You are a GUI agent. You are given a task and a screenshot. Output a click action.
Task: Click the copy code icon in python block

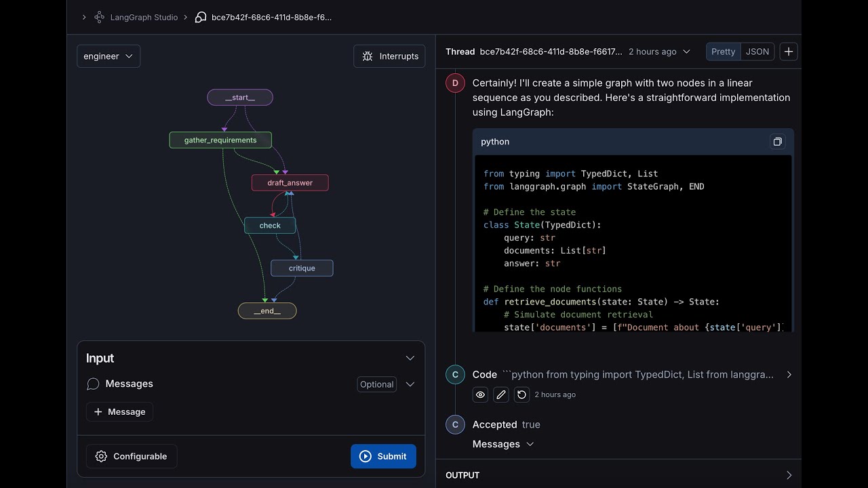[x=777, y=142]
